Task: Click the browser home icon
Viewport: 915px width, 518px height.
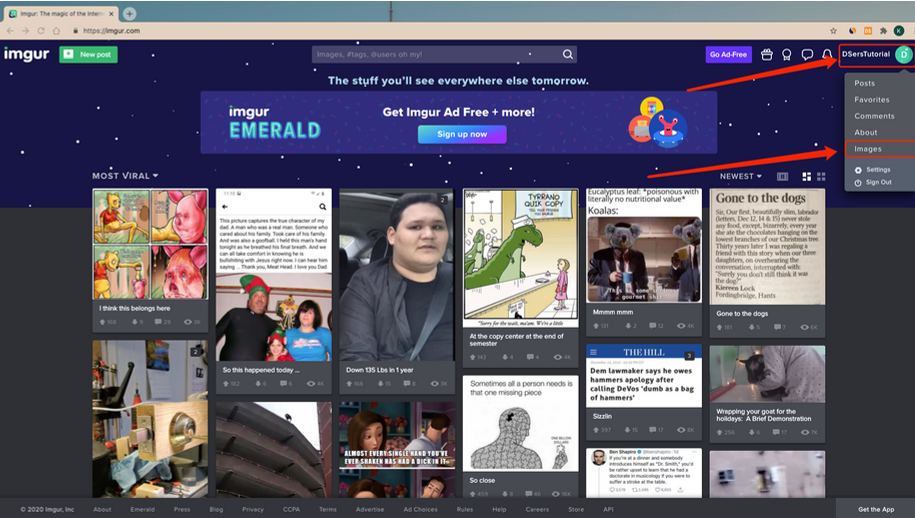Action: (56, 31)
